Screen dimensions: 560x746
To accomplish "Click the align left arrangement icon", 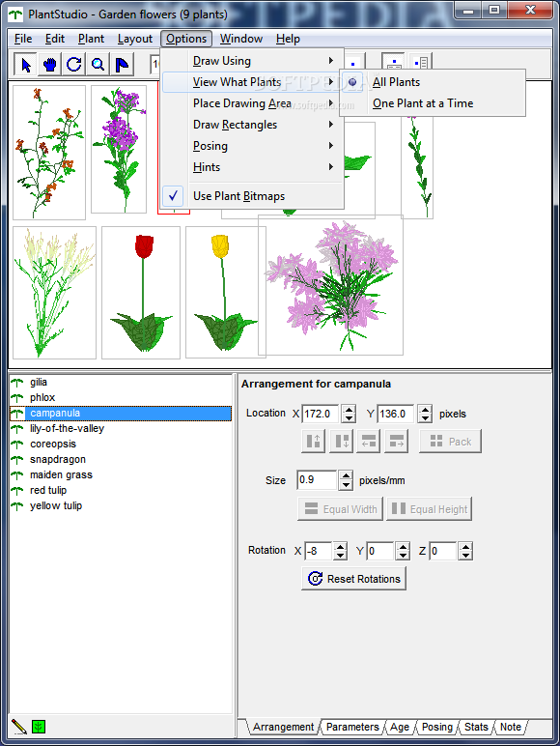I will point(369,441).
